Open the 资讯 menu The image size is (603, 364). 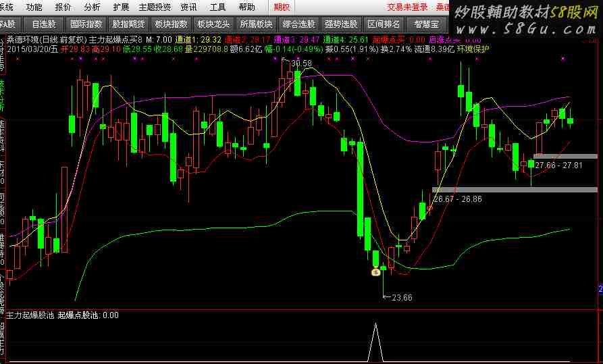click(189, 7)
